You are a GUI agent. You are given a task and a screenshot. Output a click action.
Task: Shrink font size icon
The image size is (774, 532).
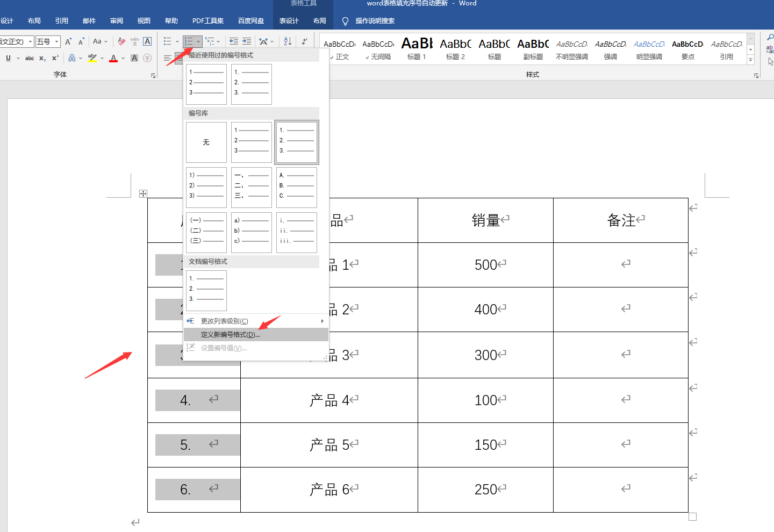point(81,41)
